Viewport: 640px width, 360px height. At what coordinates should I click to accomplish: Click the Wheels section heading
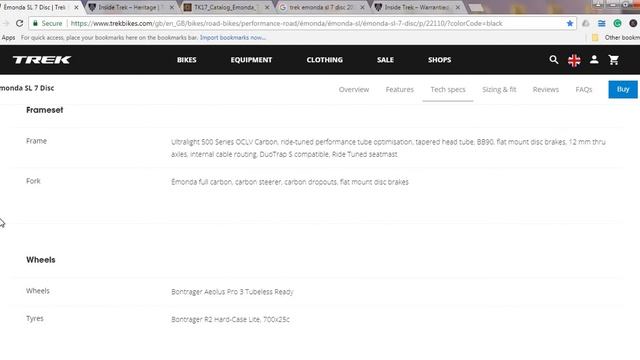[40, 260]
